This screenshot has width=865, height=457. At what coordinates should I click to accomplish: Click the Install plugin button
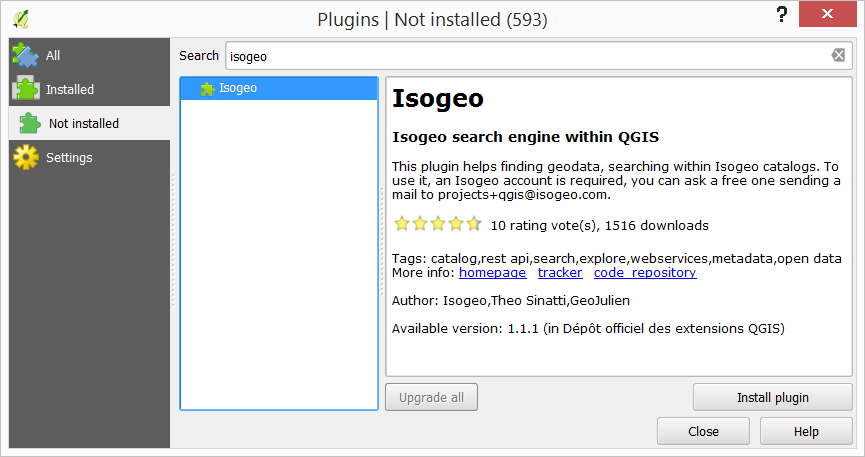coord(773,397)
